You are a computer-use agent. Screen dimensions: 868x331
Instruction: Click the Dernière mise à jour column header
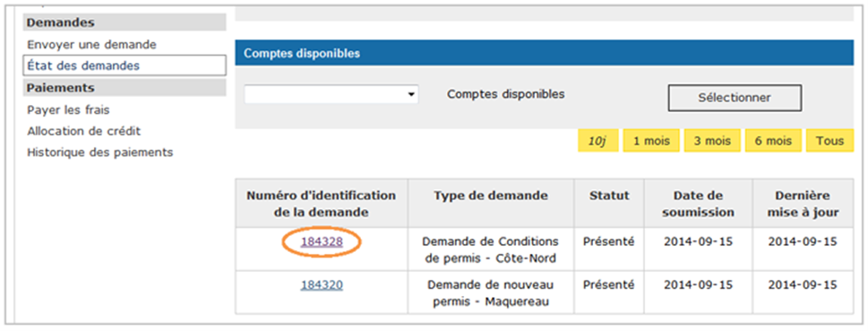tap(803, 204)
